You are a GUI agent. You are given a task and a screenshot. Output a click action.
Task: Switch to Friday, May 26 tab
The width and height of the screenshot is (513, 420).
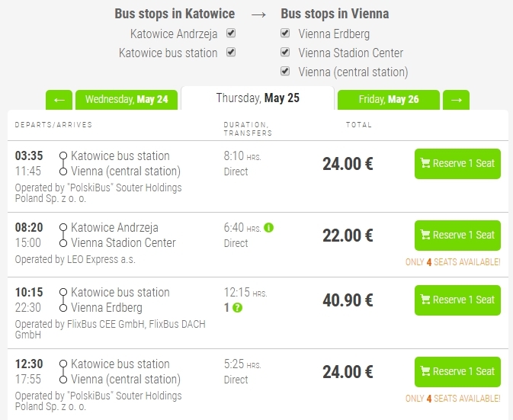(388, 100)
